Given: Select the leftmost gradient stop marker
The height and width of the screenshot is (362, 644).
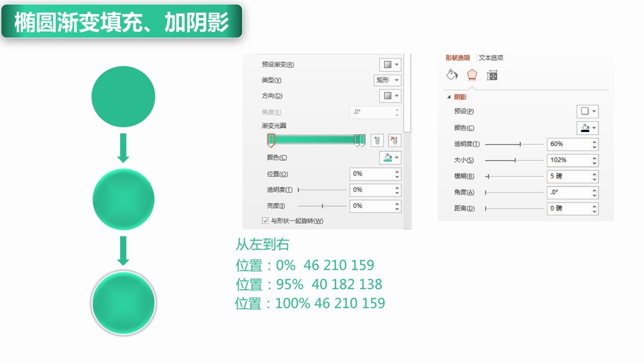Looking at the screenshot, I should 271,139.
